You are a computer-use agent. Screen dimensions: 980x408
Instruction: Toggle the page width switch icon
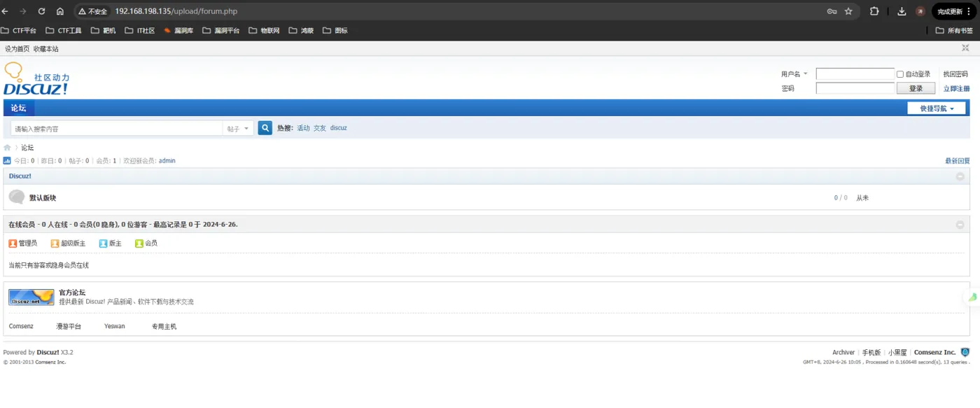click(965, 48)
